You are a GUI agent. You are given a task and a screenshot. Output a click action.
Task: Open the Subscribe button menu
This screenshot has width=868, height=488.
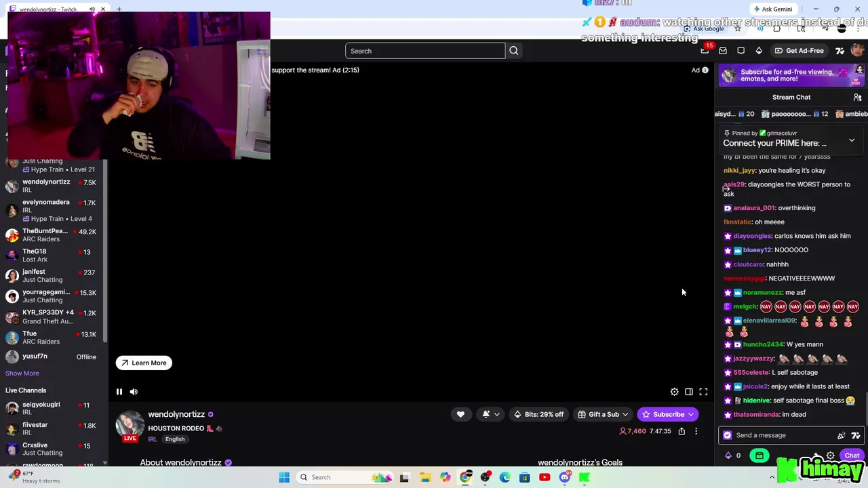coord(667,414)
